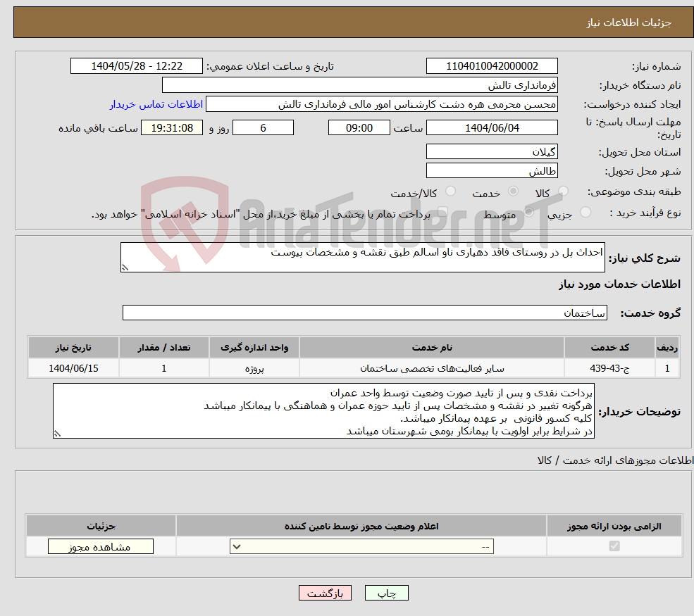Screen dimensions: 694x616
Task: Click the remaining time field 19:31:08
Action: click(172, 128)
